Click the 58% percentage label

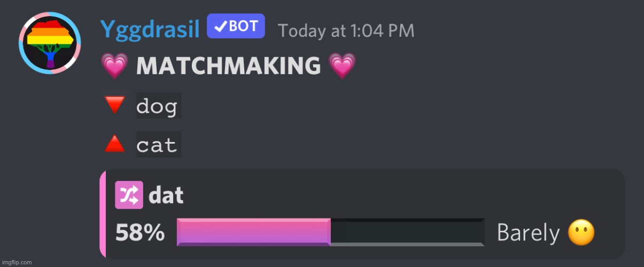click(140, 233)
